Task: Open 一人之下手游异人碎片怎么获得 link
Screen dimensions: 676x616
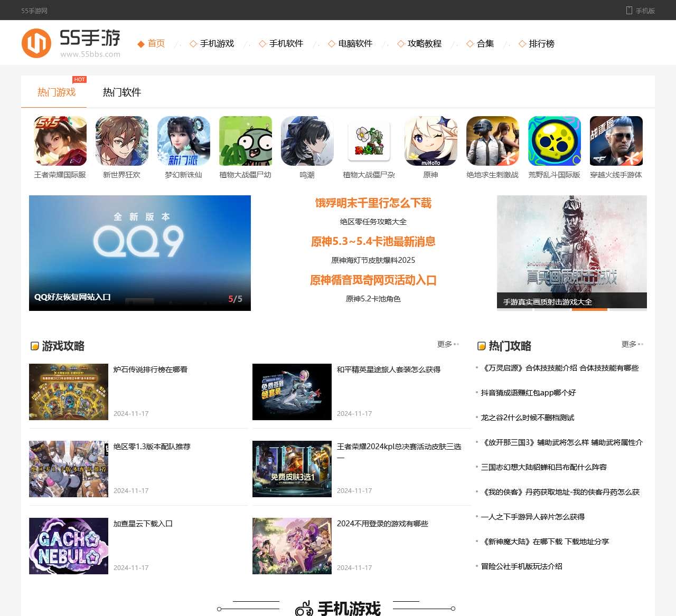Action: click(533, 517)
